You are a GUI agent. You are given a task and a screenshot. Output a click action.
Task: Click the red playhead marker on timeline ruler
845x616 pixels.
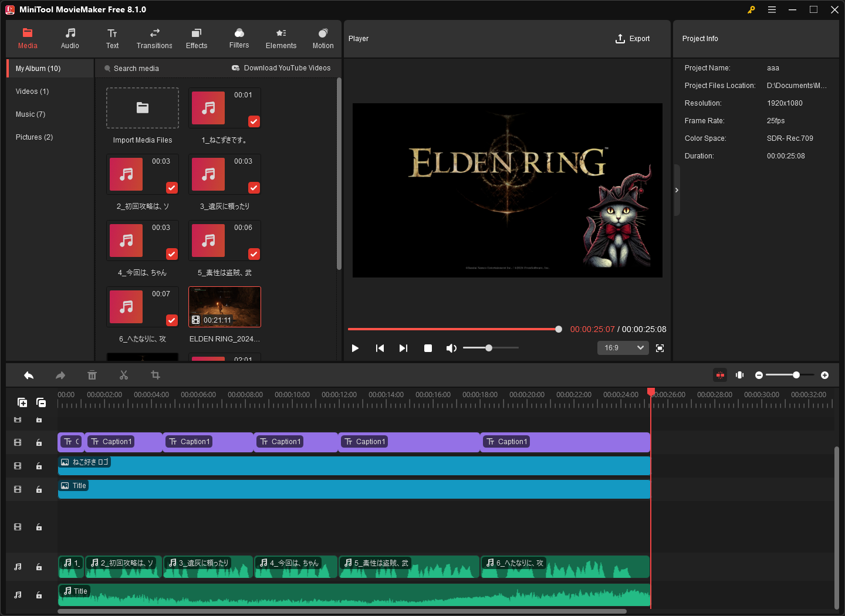pos(651,391)
